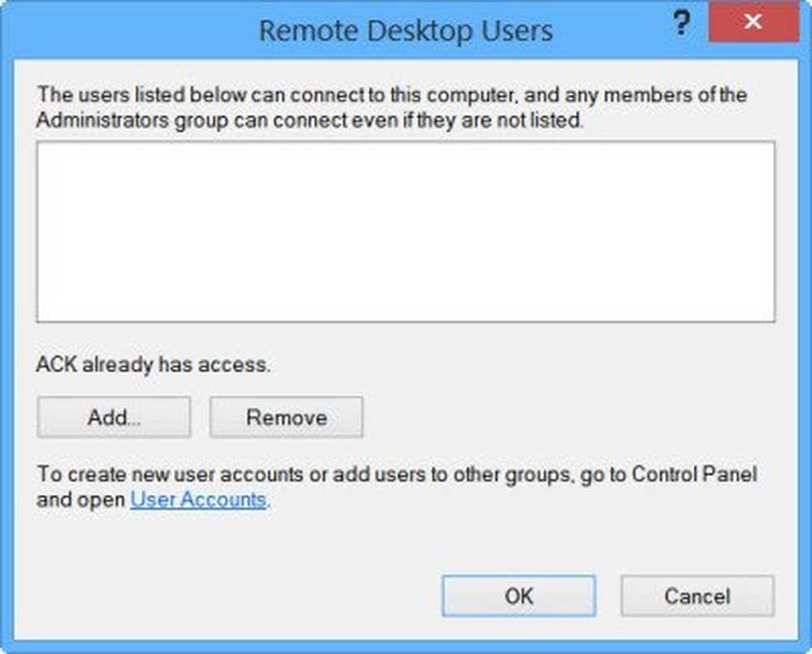Dismiss the dialog with Cancel

[x=698, y=596]
